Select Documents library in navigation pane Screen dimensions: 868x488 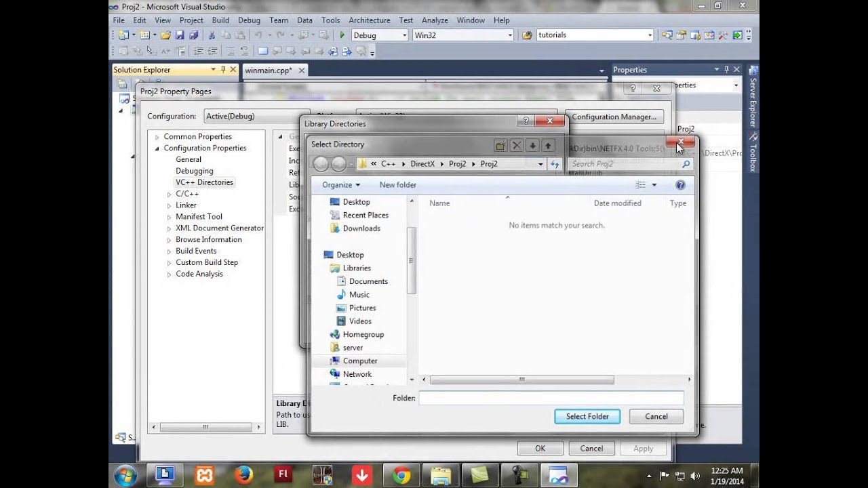pyautogui.click(x=368, y=281)
